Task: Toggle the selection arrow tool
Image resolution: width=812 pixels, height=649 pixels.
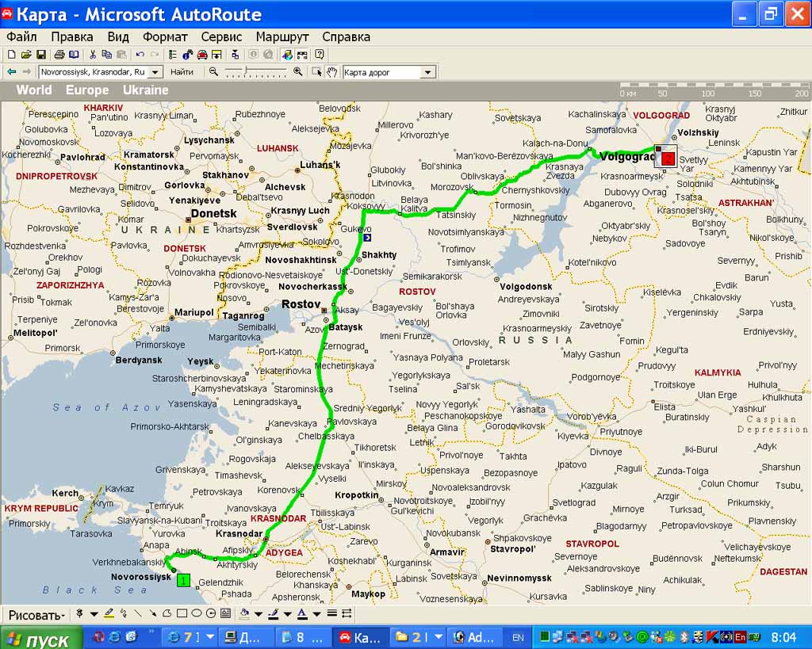Action: (317, 72)
